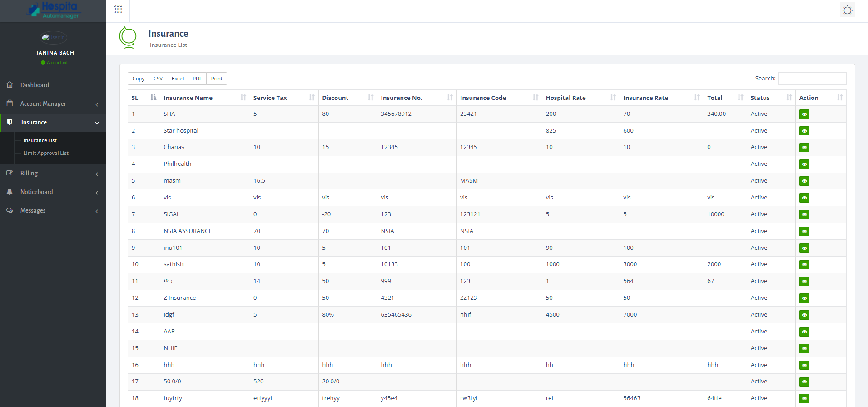
Task: Print the insurance table
Action: tap(217, 79)
